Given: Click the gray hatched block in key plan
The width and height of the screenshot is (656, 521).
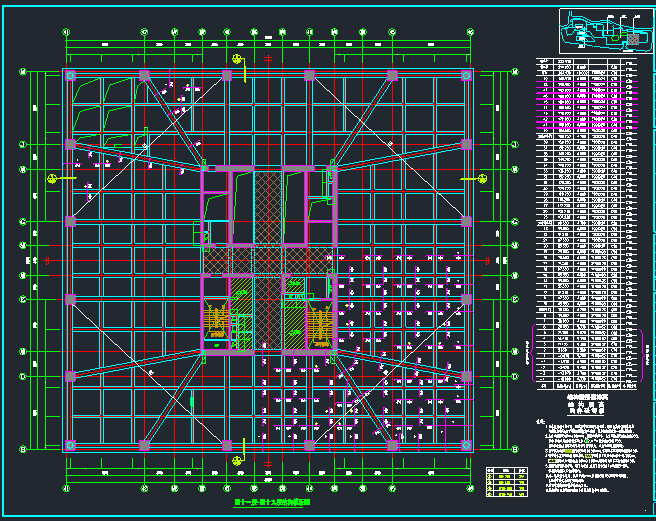Looking at the screenshot, I should [632, 40].
